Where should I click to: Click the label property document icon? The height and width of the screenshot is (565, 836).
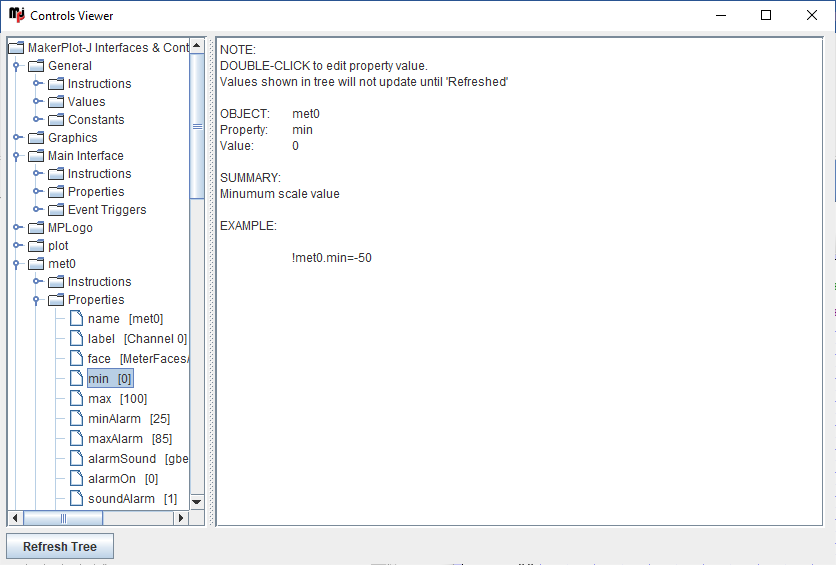[x=77, y=339]
